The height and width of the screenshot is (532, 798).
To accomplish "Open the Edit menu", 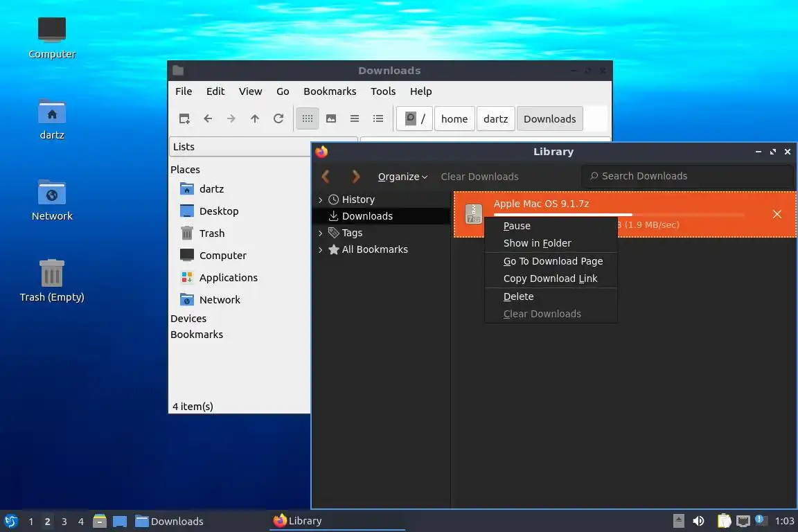I will [215, 91].
